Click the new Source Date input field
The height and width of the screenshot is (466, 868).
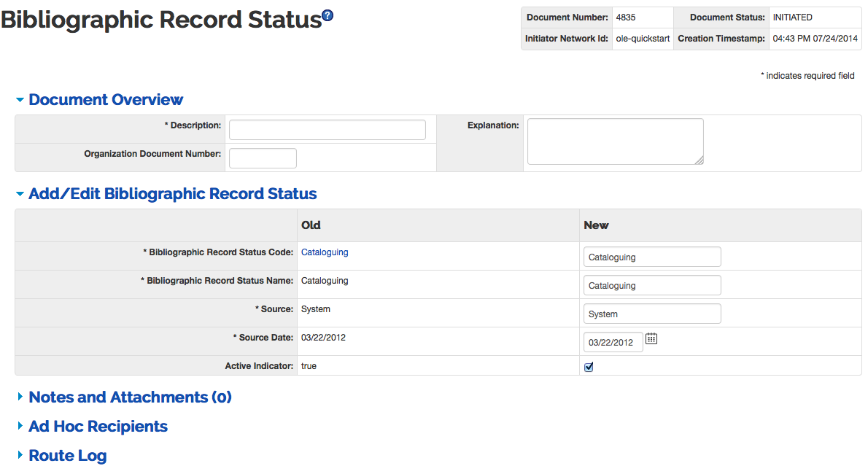613,342
